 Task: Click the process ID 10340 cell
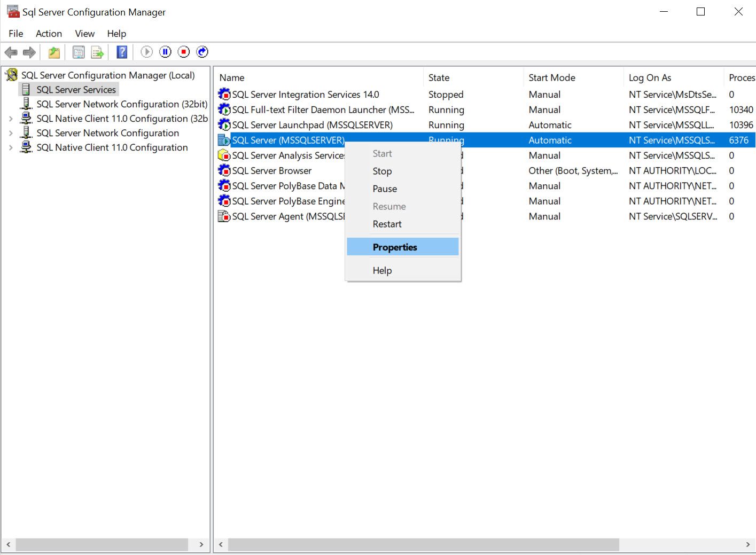click(741, 110)
